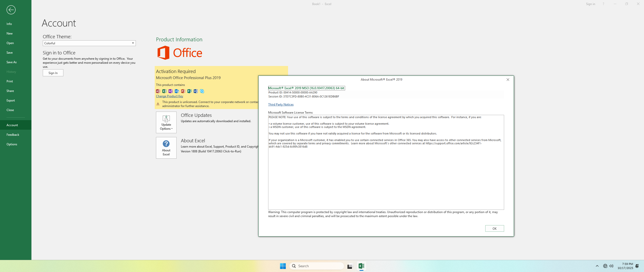Show hidden icons in system tray

(x=597, y=266)
